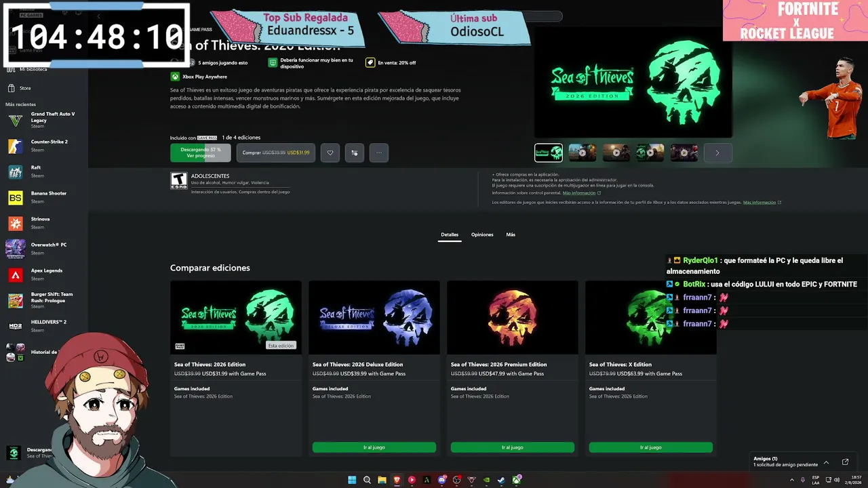
Task: Open the Más tab
Action: pyautogui.click(x=511, y=235)
